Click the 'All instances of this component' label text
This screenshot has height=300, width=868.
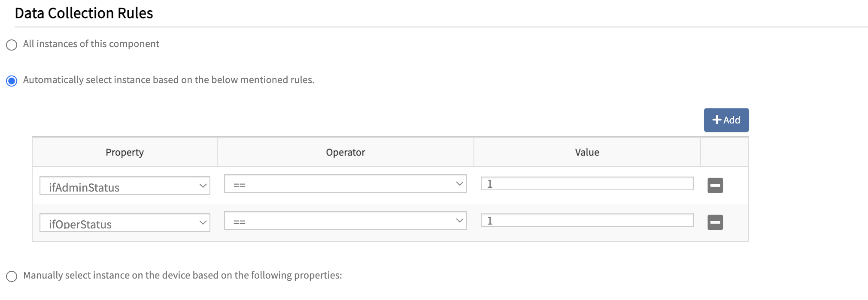(x=91, y=44)
